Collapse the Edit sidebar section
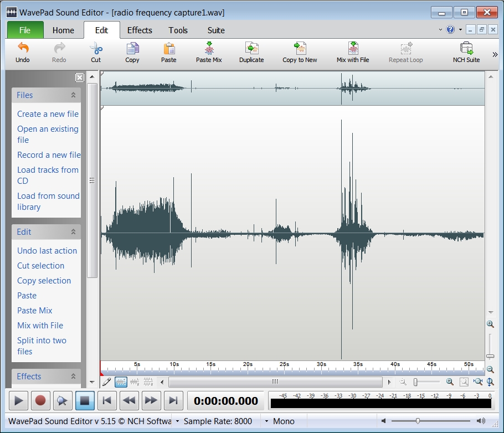Screen dimensions: 504x433 point(73,232)
